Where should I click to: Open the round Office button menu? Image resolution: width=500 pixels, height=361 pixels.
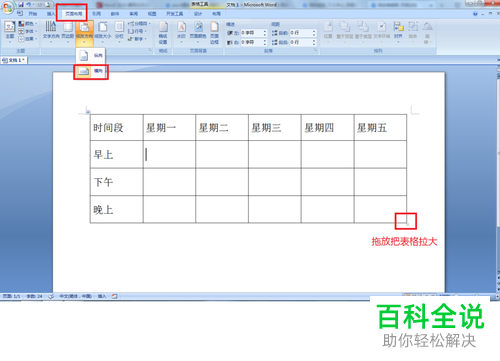7,7
